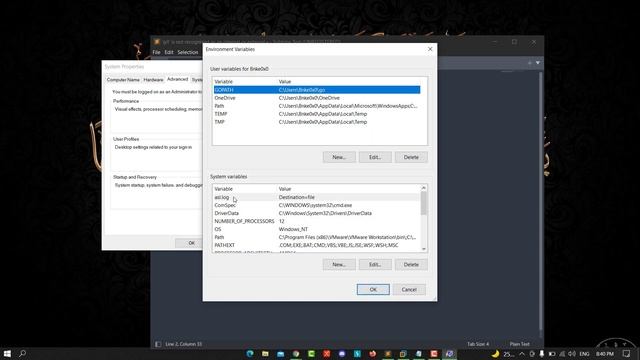Select the PATHEXT system variable

tap(317, 245)
